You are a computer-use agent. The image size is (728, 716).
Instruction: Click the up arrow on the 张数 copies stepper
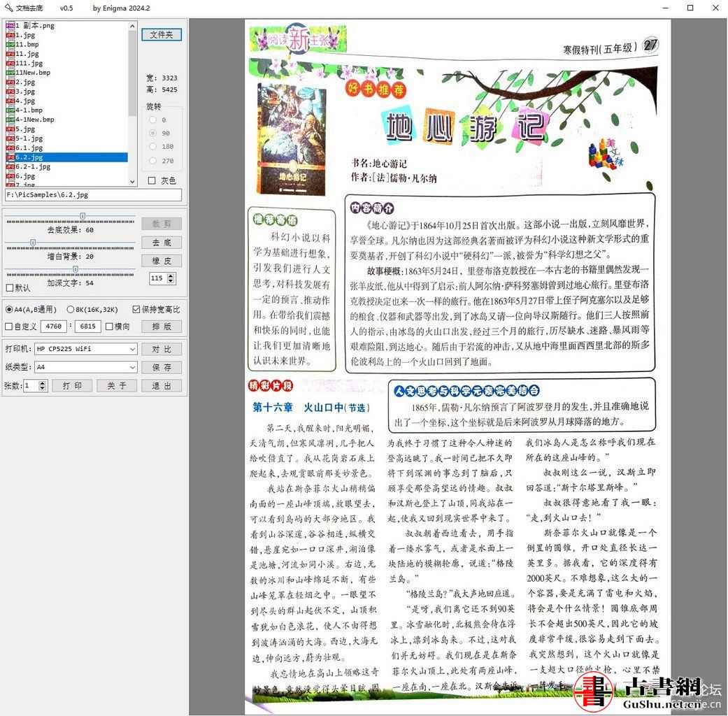pyautogui.click(x=41, y=382)
